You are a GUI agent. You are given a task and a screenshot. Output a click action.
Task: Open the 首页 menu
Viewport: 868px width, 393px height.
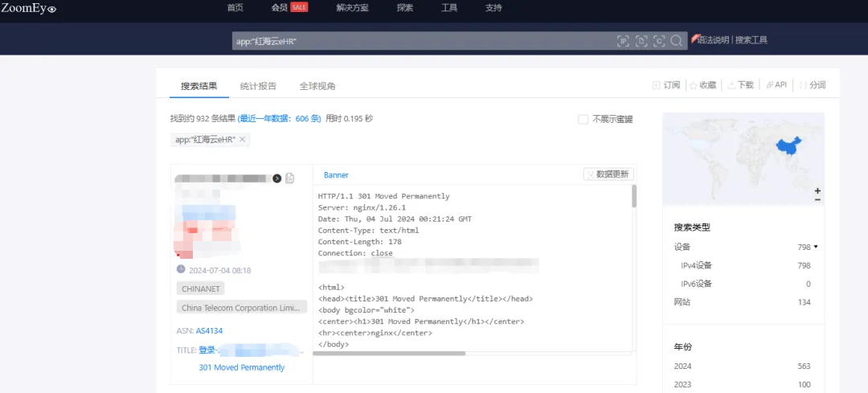(x=235, y=8)
